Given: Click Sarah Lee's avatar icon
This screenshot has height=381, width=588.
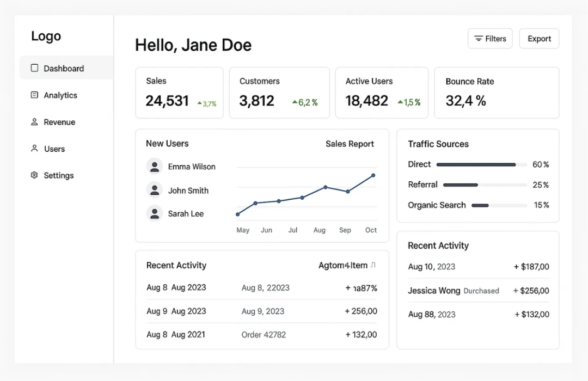Looking at the screenshot, I should tap(155, 213).
